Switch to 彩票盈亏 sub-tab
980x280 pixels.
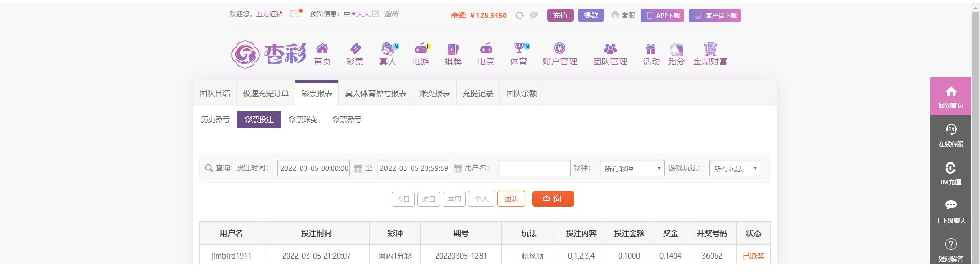tap(347, 120)
